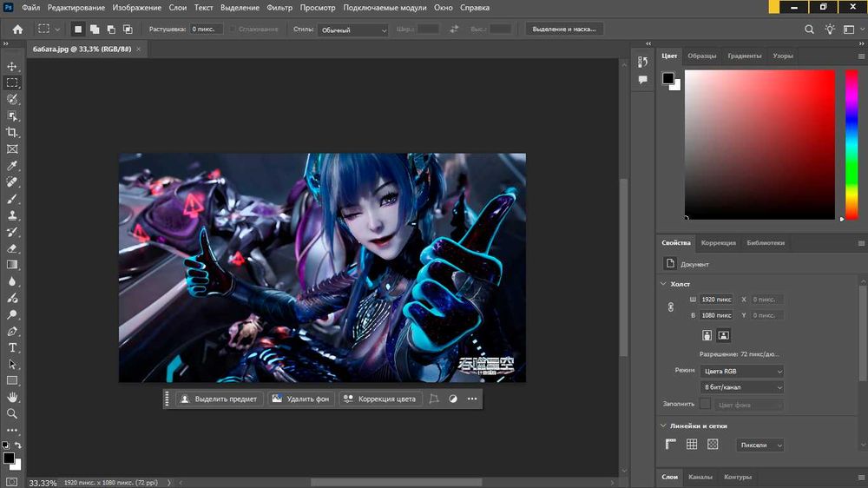Toggle the rulers icon in Properties

671,445
